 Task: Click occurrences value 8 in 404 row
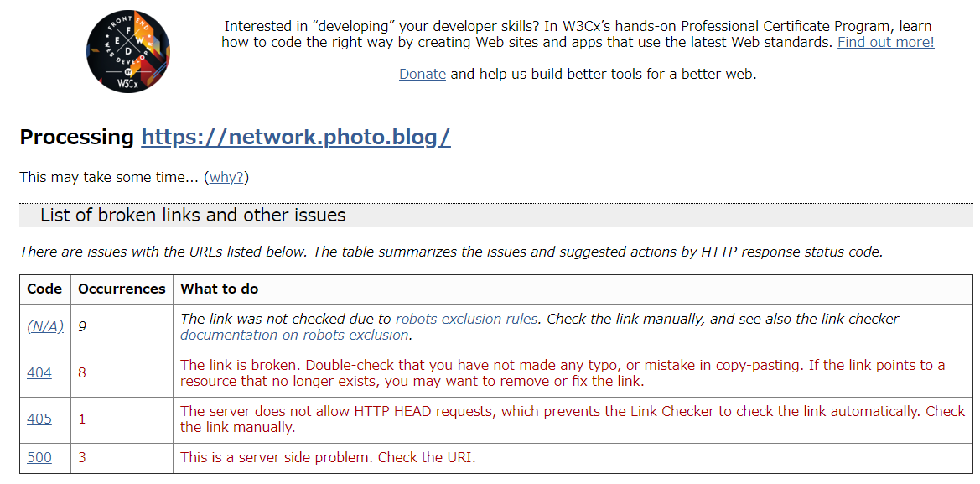pyautogui.click(x=82, y=372)
